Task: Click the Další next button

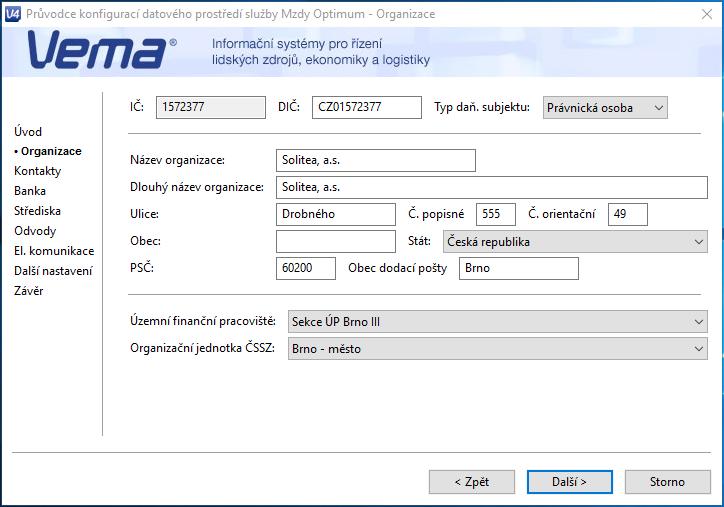Action: (x=569, y=482)
